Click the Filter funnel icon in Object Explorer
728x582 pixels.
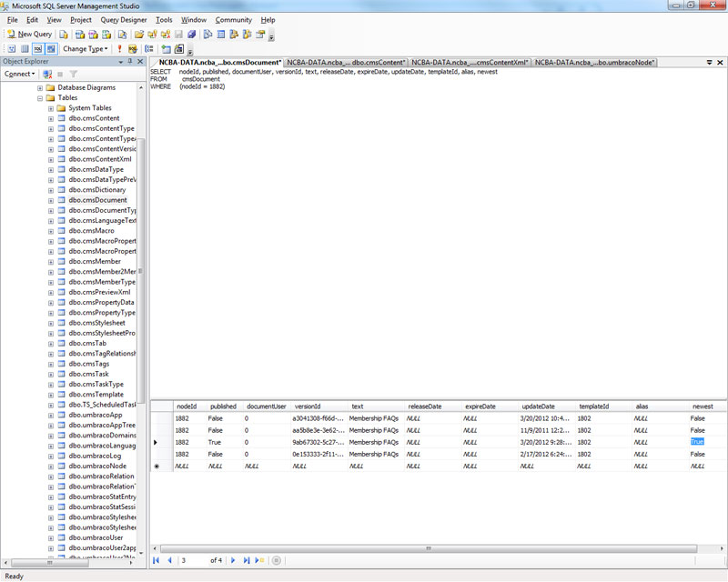[x=74, y=74]
